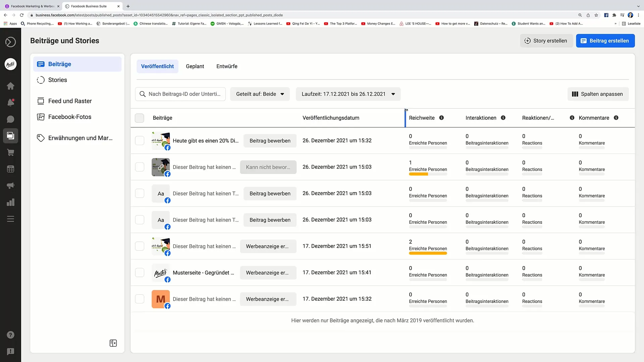644x362 pixels.
Task: Click the search input field
Action: point(180,94)
